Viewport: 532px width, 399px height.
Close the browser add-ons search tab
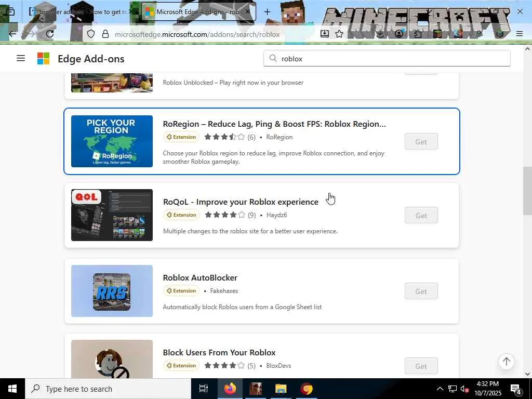(131, 11)
